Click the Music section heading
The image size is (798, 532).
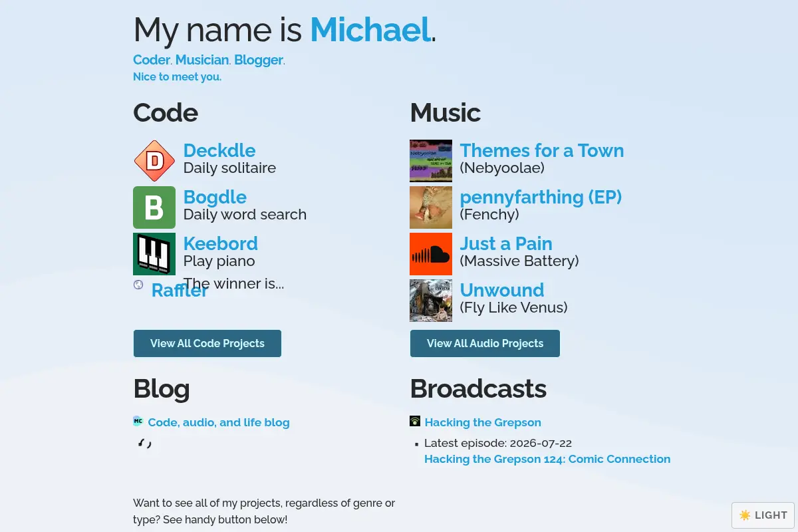click(446, 112)
